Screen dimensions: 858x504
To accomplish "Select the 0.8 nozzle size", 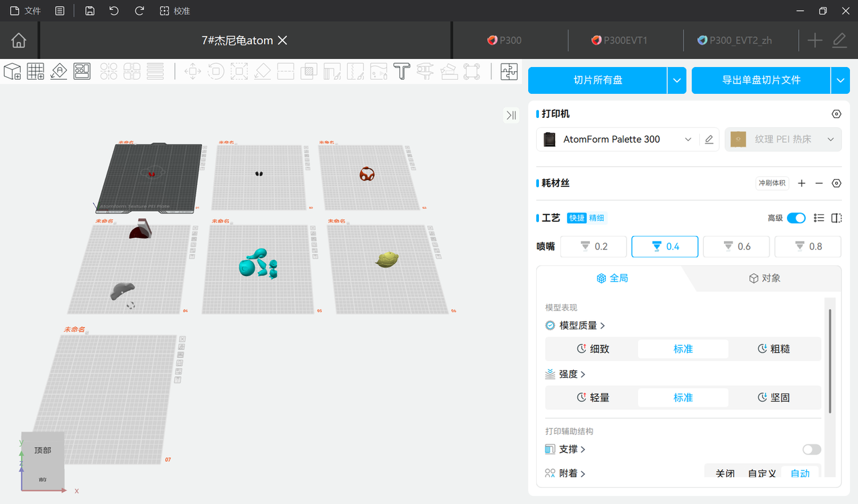I will coord(808,247).
